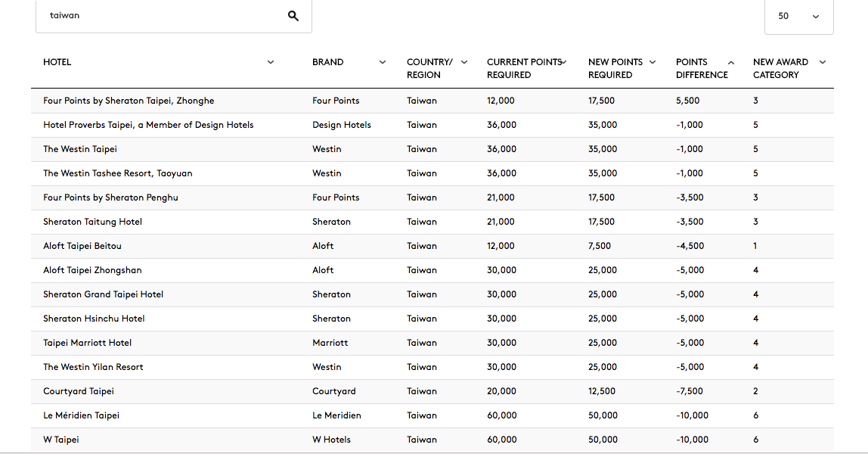868x454 pixels.
Task: Sort by the BRAND column chevron
Action: coord(383,62)
